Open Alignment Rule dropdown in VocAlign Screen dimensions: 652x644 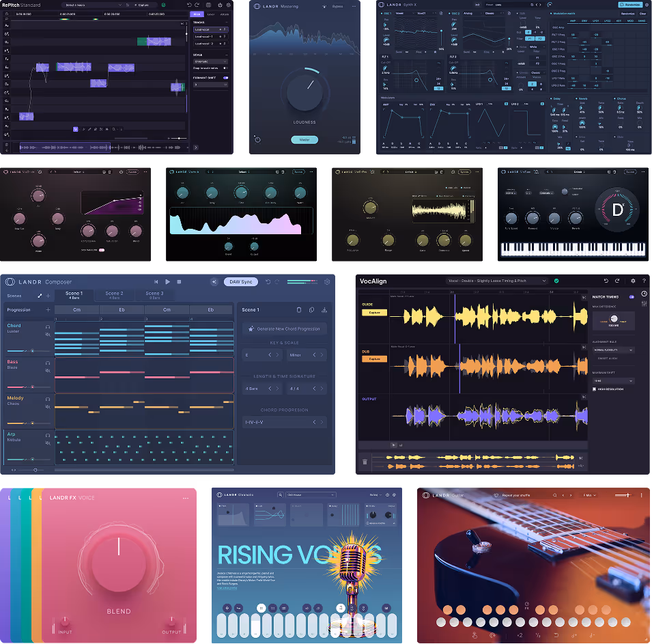pos(613,350)
